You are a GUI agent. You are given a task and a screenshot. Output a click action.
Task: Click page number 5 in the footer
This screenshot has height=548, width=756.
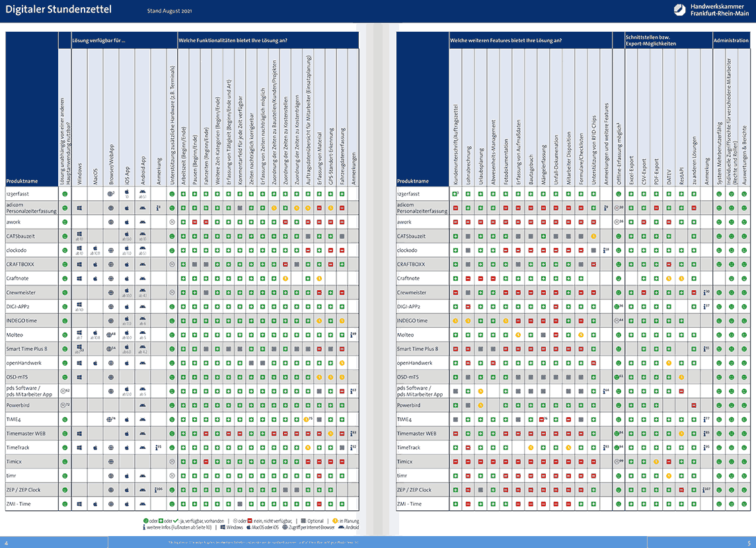[749, 543]
